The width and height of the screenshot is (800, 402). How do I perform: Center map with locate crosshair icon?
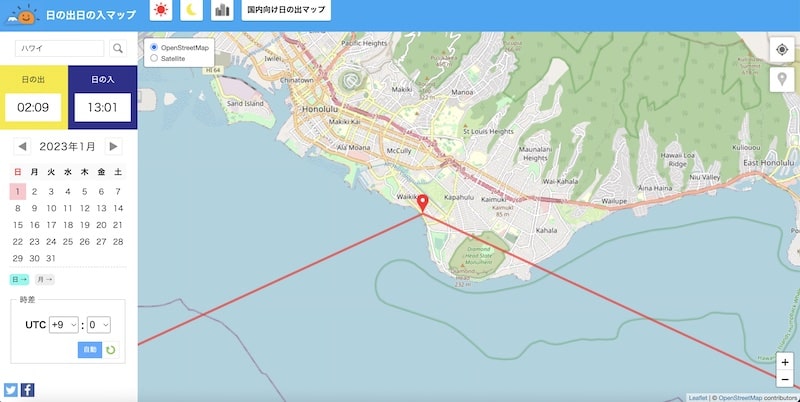(x=782, y=49)
